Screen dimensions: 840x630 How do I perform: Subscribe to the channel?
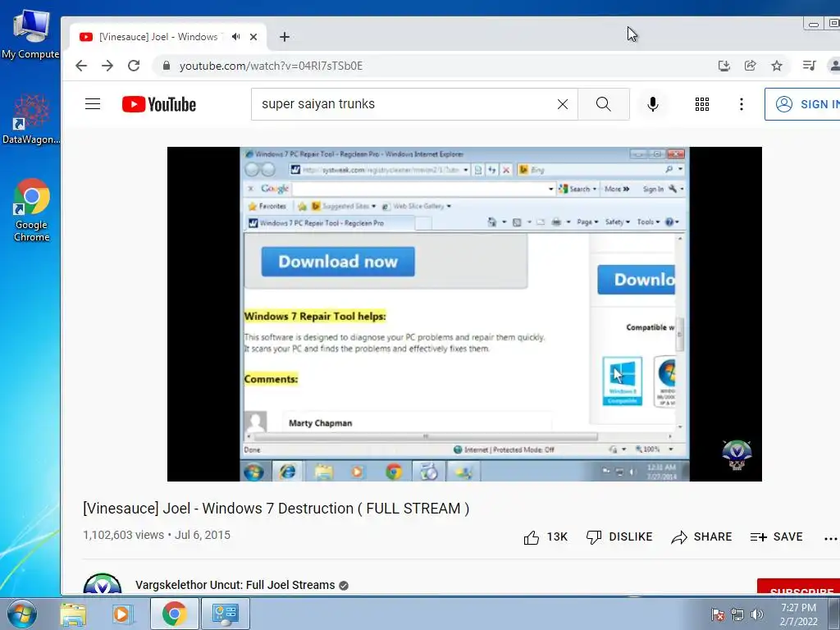pos(799,587)
